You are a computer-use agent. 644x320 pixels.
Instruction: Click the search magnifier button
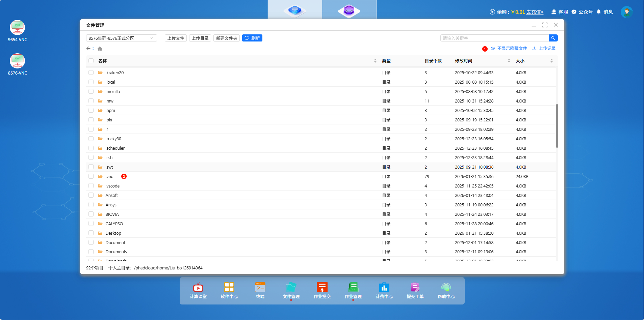[x=553, y=38]
